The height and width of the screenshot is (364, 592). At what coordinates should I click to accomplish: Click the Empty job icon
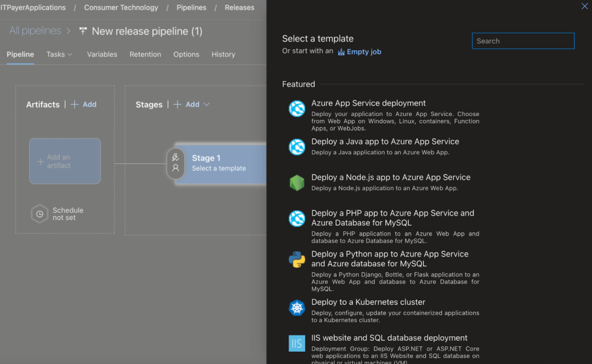[341, 52]
